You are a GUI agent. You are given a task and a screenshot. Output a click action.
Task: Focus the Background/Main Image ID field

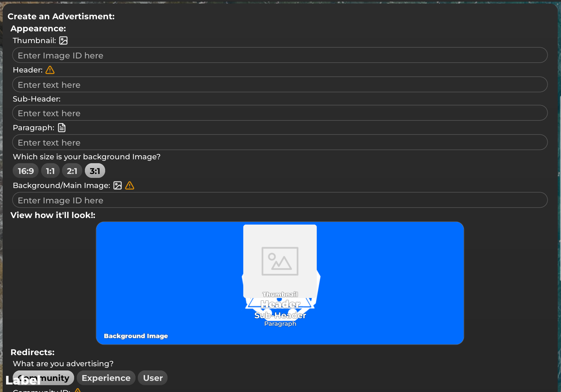280,200
